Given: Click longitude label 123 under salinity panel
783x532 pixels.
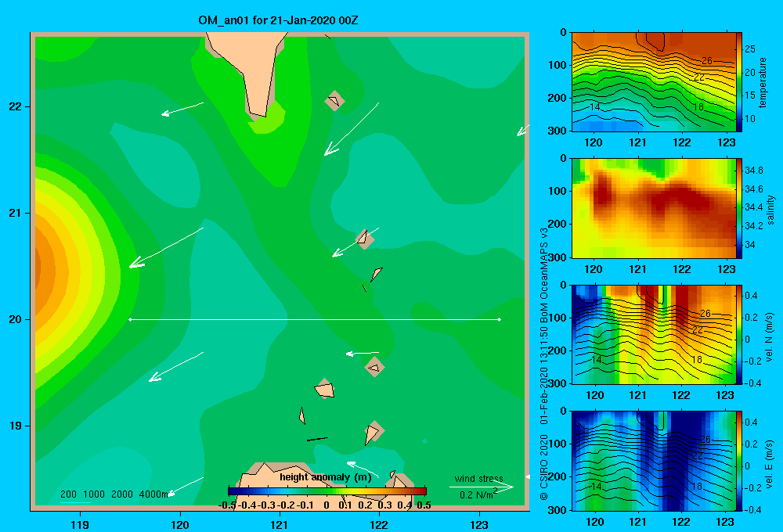Looking at the screenshot, I should tap(726, 269).
